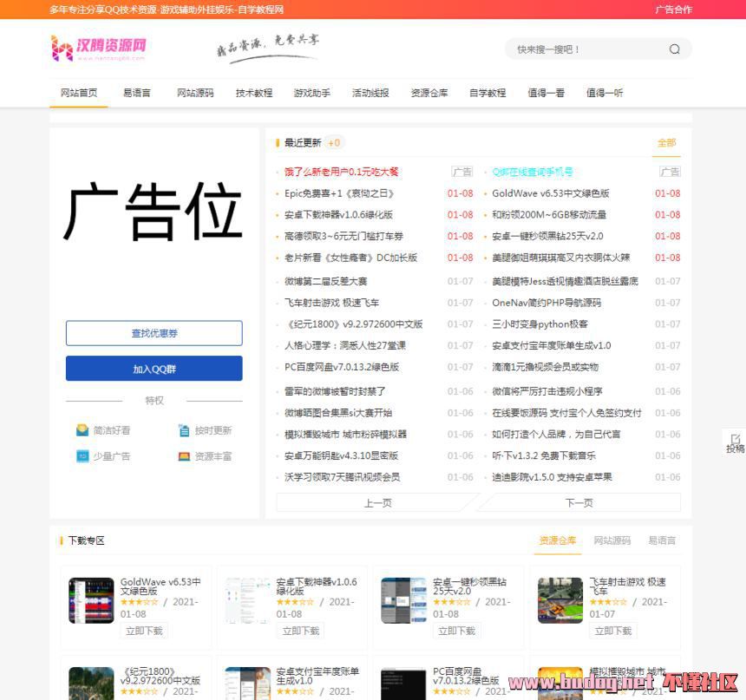The width and height of the screenshot is (746, 700).
Task: Open the 自学教程 nav menu item
Action: [x=488, y=93]
